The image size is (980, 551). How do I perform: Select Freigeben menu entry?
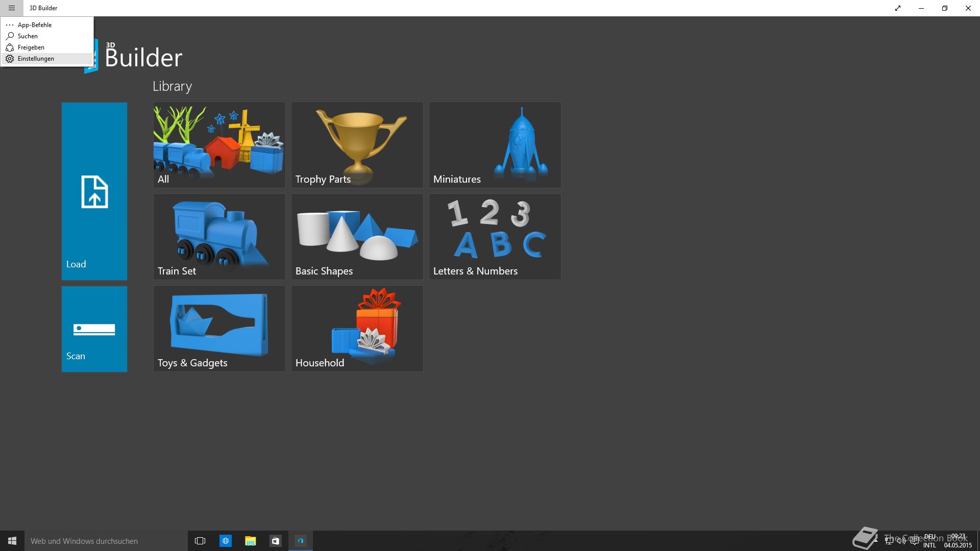pos(47,47)
